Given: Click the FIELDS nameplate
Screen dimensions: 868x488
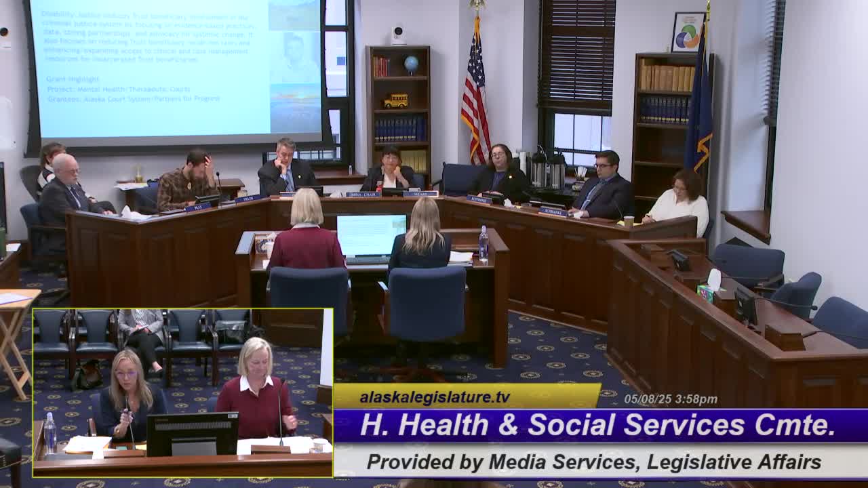Looking at the screenshot, I should pos(248,199).
